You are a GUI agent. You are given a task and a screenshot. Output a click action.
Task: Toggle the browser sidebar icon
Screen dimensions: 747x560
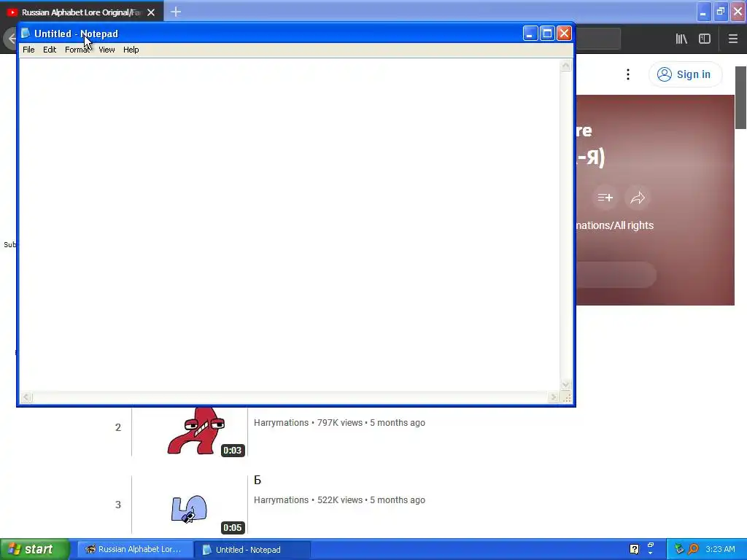[705, 39]
